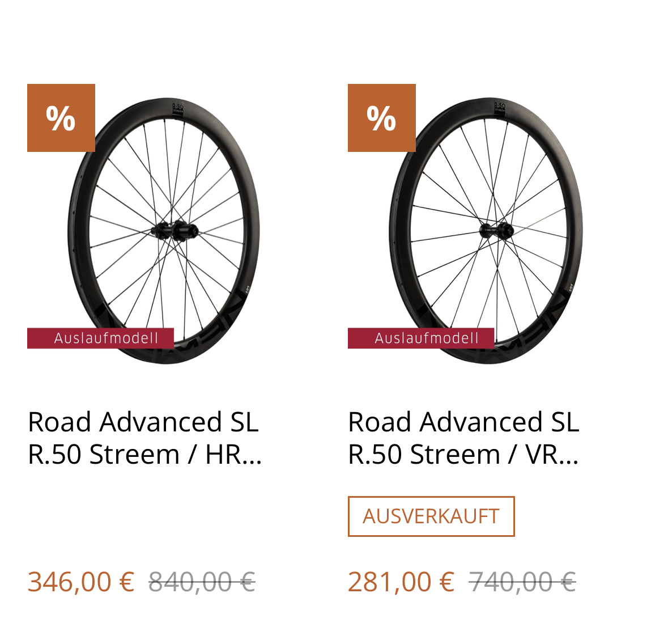Click the 281,00 € sale price
The width and height of the screenshot is (668, 644).
[401, 582]
